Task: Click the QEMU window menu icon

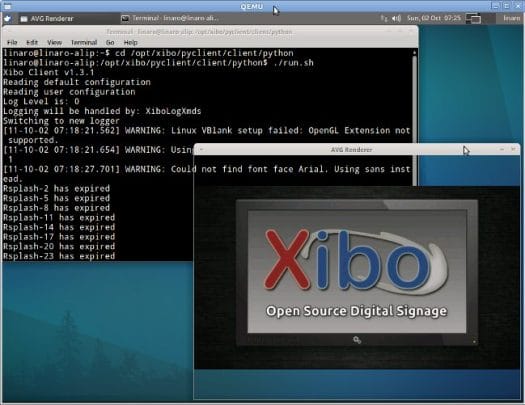Action: point(7,6)
